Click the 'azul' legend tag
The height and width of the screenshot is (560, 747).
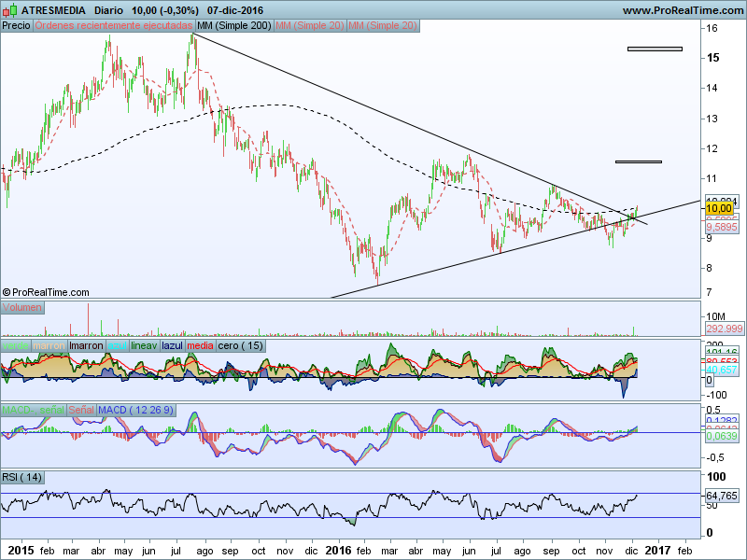pyautogui.click(x=117, y=345)
